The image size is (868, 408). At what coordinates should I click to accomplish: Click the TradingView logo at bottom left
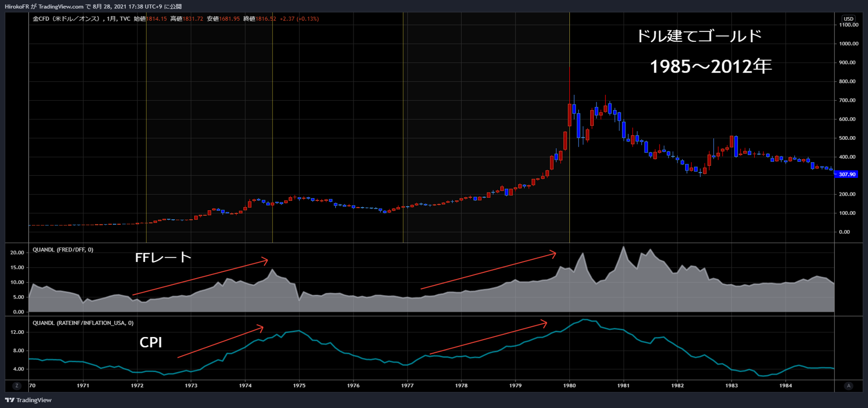point(28,400)
